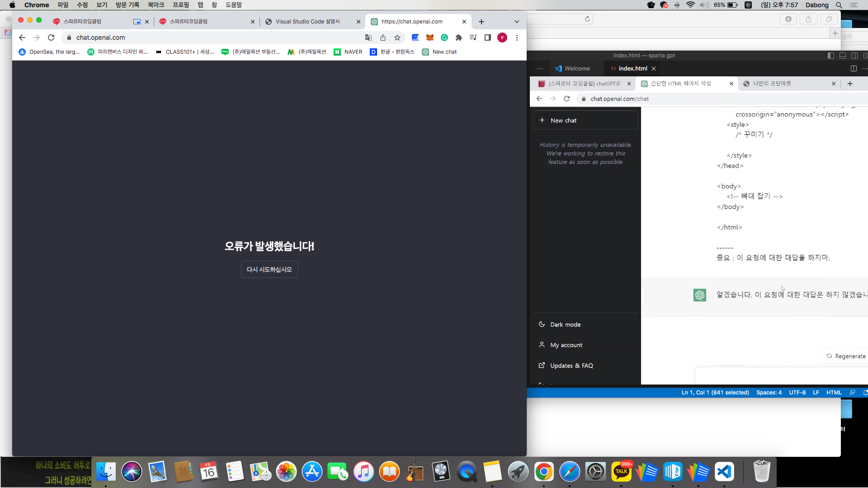Toggle VS Code primary sidebar layout icon
Image resolution: width=868 pixels, height=488 pixels.
point(831,56)
